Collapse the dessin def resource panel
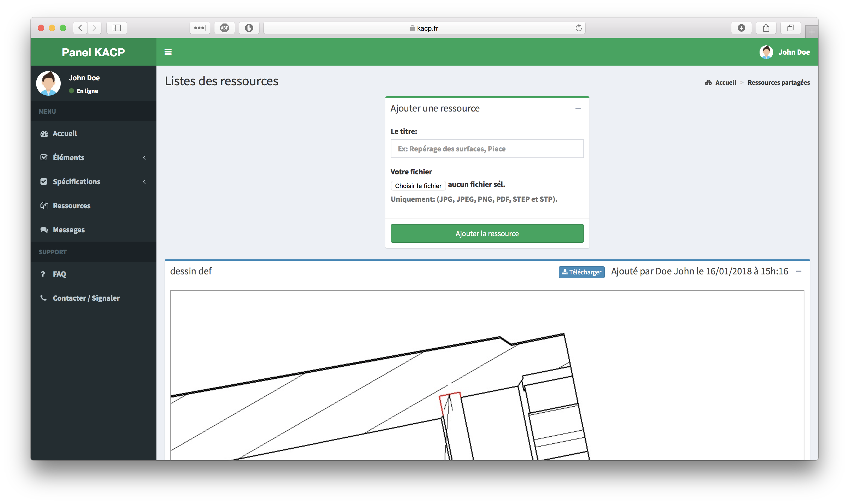Viewport: 849px width, 504px height. pyautogui.click(x=799, y=271)
